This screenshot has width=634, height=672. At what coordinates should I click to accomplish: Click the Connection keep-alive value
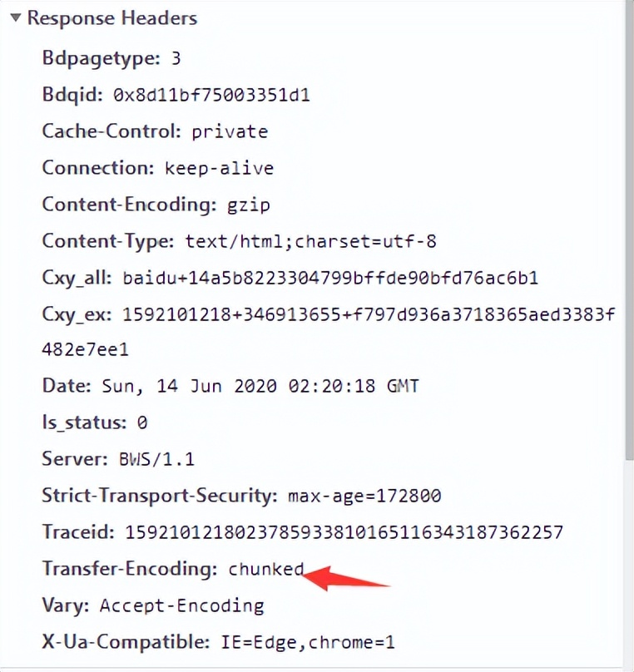pyautogui.click(x=219, y=168)
